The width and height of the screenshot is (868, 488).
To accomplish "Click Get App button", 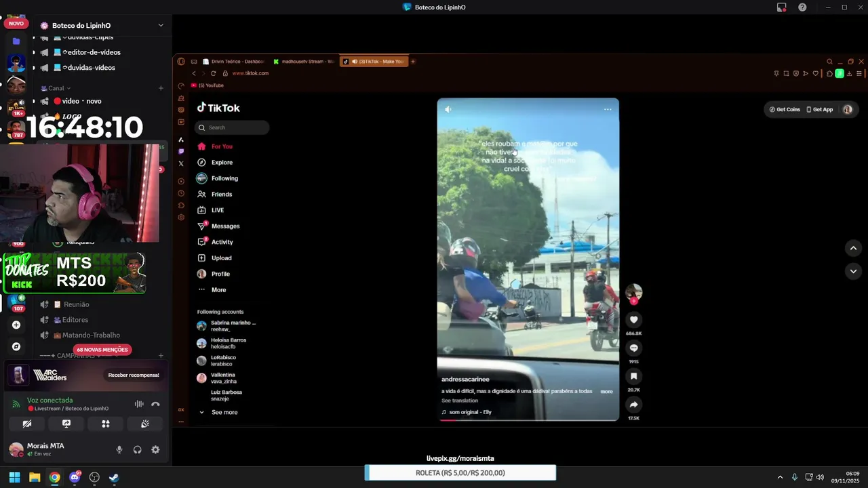I will (820, 109).
